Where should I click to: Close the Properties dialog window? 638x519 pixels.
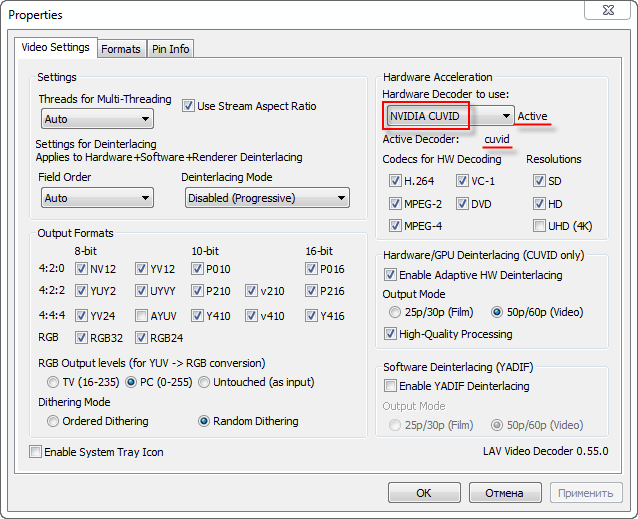(x=614, y=15)
